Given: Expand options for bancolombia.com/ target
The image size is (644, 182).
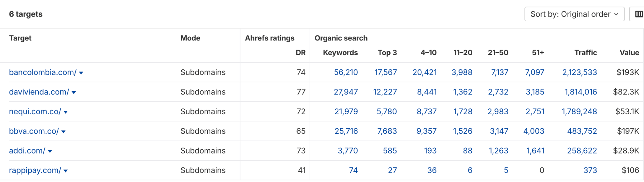Looking at the screenshot, I should pyautogui.click(x=81, y=73).
